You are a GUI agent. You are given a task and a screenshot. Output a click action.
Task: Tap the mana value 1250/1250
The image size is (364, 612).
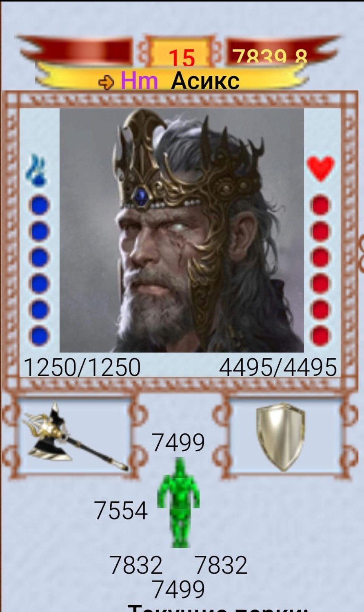[x=82, y=367]
